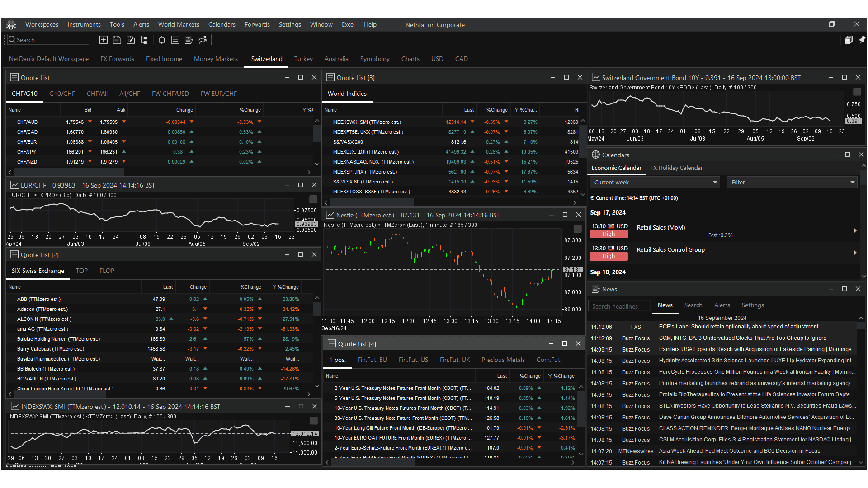
Task: Click the workspace tree structure toolbar icon
Action: click(144, 40)
